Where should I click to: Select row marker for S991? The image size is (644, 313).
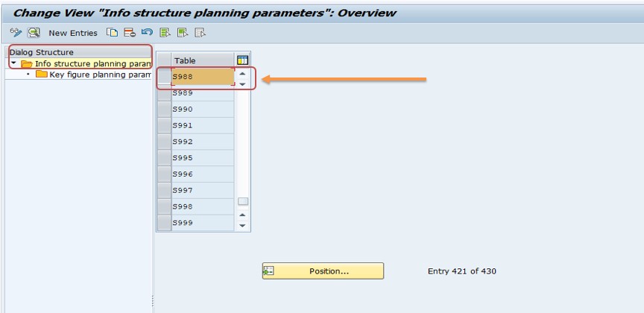coord(165,125)
